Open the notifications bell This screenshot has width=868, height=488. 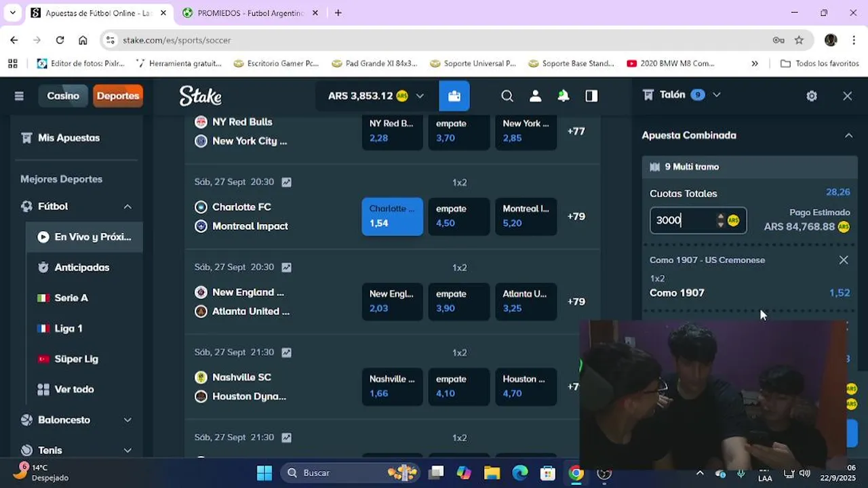point(564,96)
